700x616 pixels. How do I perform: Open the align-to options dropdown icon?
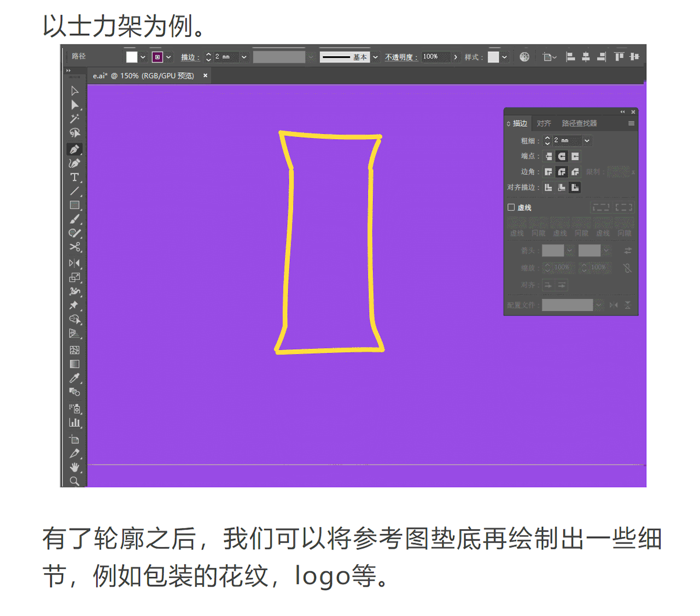point(550,57)
